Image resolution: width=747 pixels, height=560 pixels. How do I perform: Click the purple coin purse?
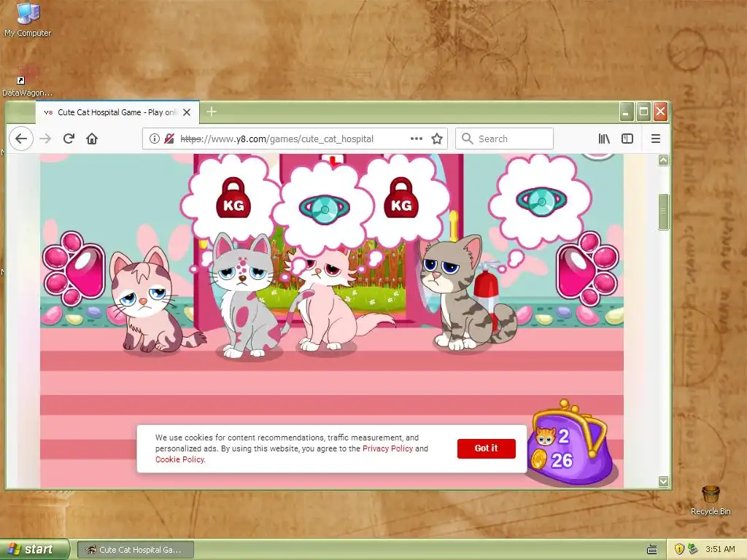572,444
